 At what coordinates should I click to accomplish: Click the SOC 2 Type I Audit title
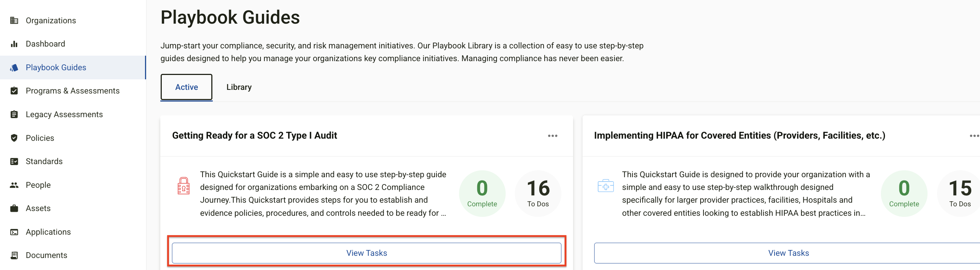tap(255, 136)
